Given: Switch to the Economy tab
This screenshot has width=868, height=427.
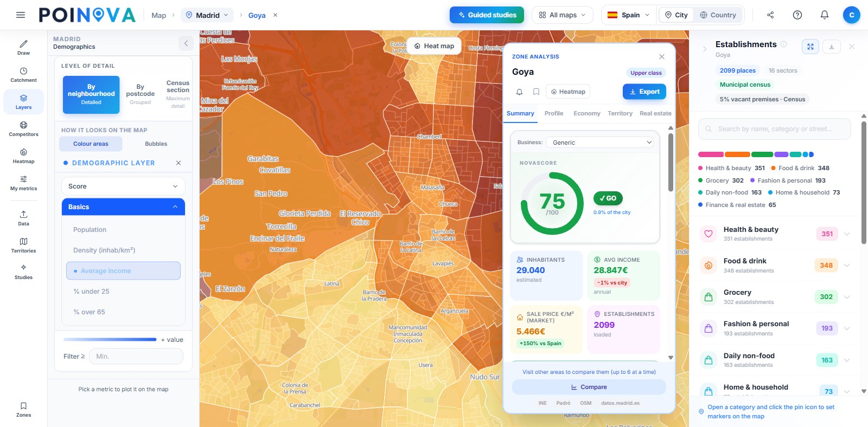Looking at the screenshot, I should pyautogui.click(x=587, y=113).
